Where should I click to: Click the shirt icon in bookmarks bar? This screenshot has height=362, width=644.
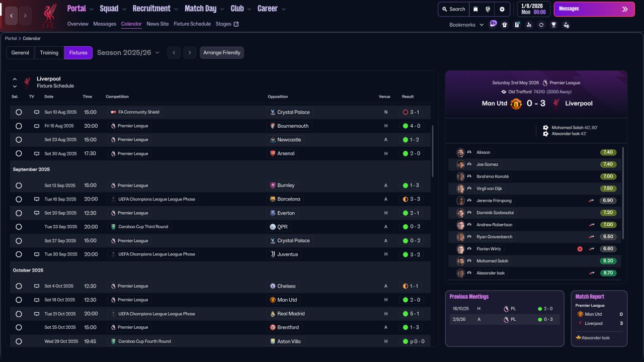click(505, 25)
